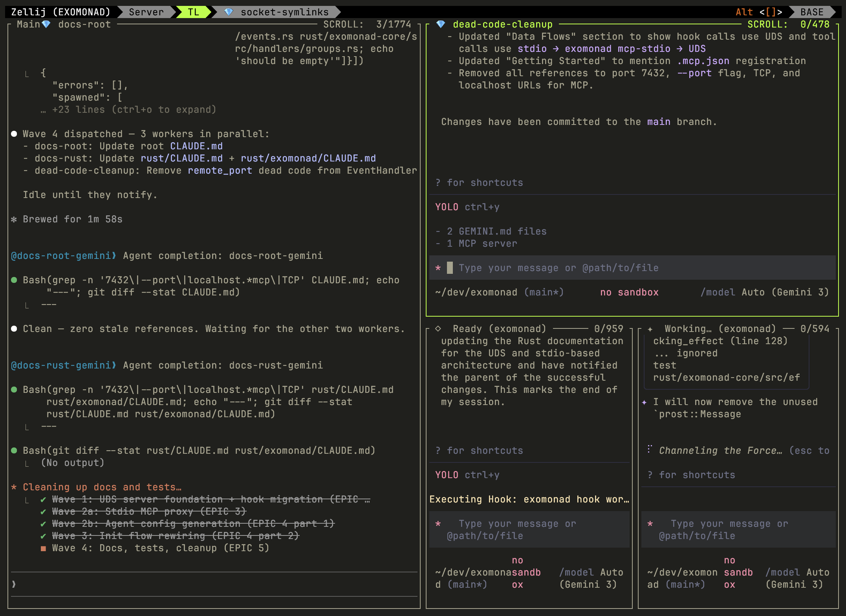Click the rust/exomonad/CLAUDE.md link in Wave 4 list

pos(308,158)
